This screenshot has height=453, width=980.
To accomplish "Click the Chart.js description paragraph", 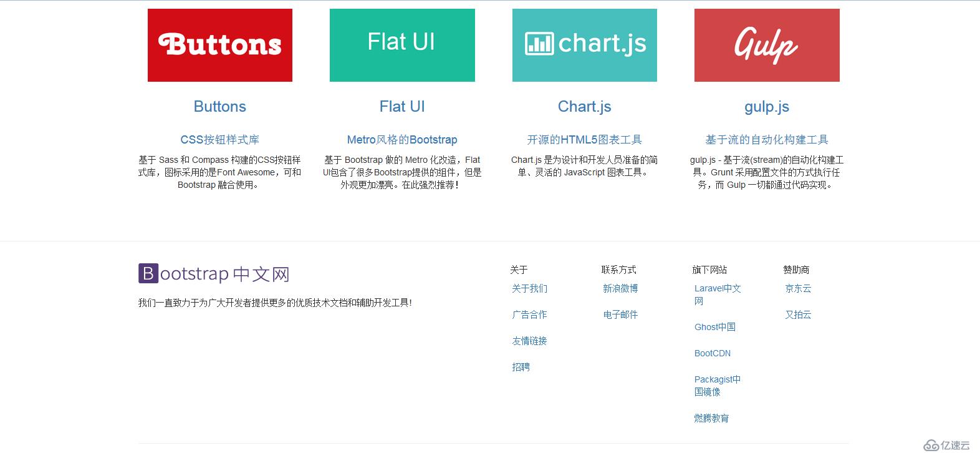I will pyautogui.click(x=585, y=166).
